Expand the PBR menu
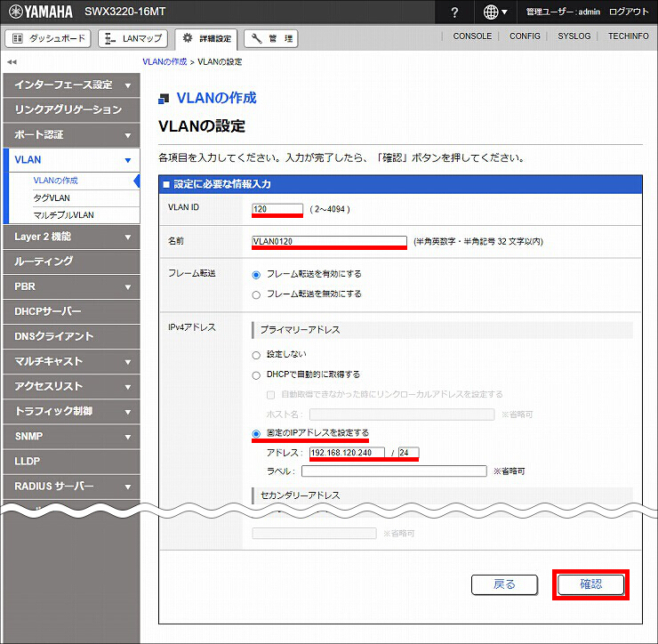 pos(71,286)
